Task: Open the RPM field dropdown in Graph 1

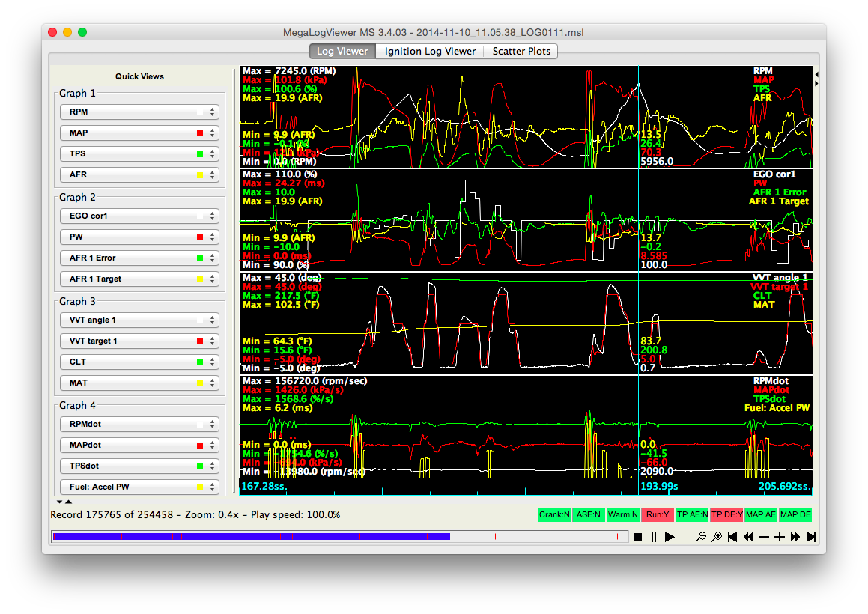Action: click(x=139, y=112)
